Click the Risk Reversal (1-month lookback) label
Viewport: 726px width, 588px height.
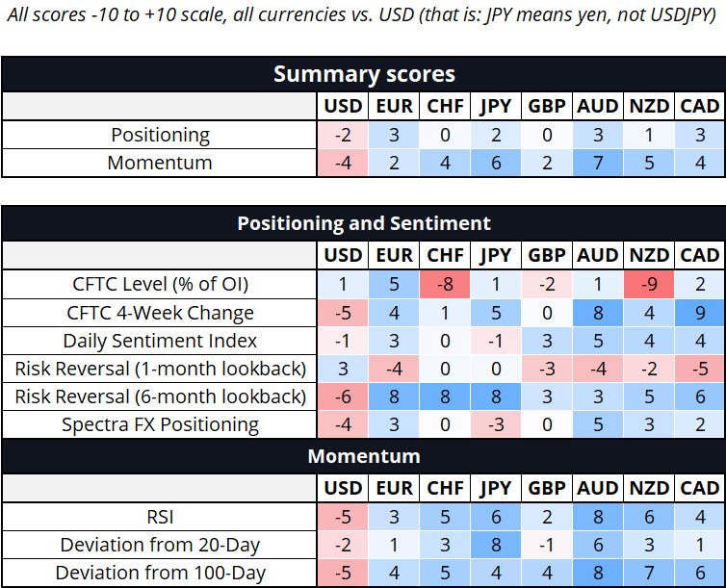[x=160, y=368]
